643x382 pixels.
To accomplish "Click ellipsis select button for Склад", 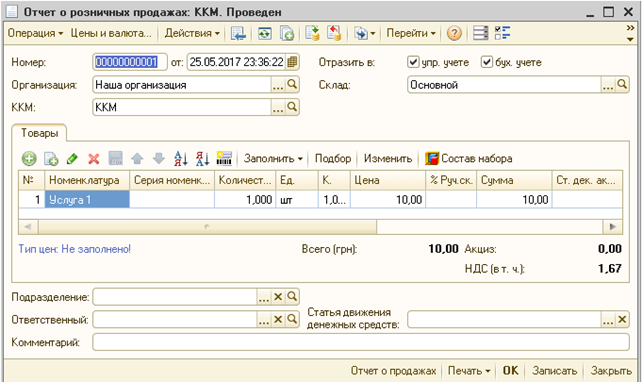I will coord(608,85).
